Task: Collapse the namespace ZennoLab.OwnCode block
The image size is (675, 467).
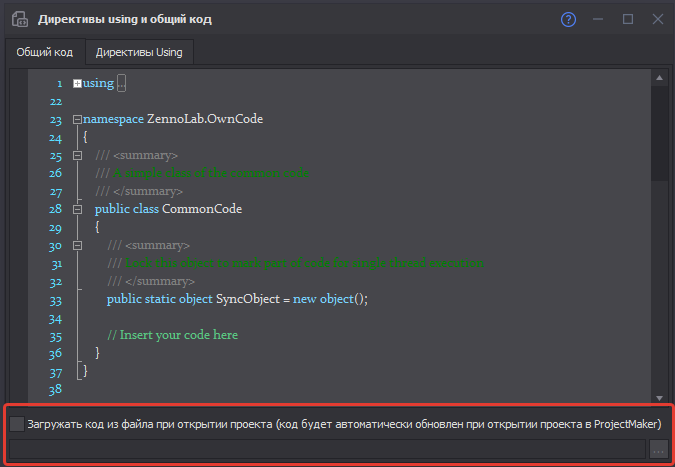Action: 77,119
